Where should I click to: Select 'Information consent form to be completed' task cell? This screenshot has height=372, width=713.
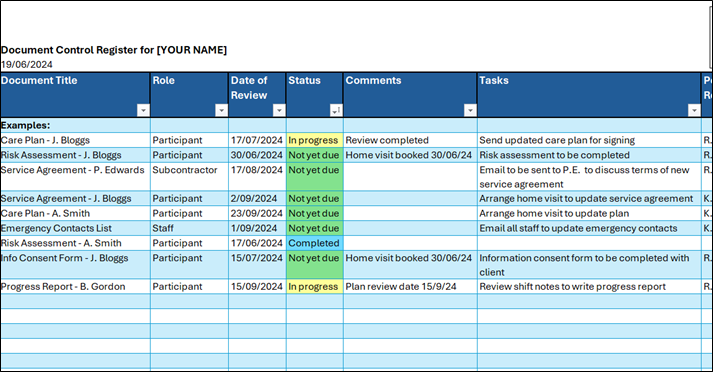tap(589, 265)
